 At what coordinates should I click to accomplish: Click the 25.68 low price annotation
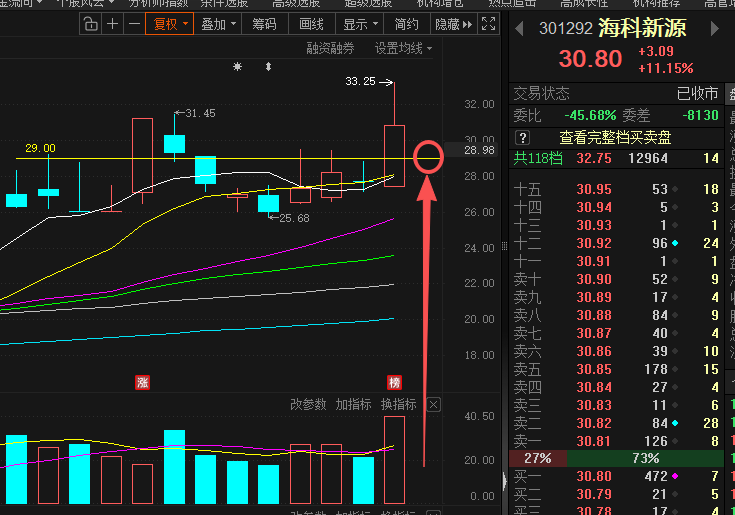point(294,218)
